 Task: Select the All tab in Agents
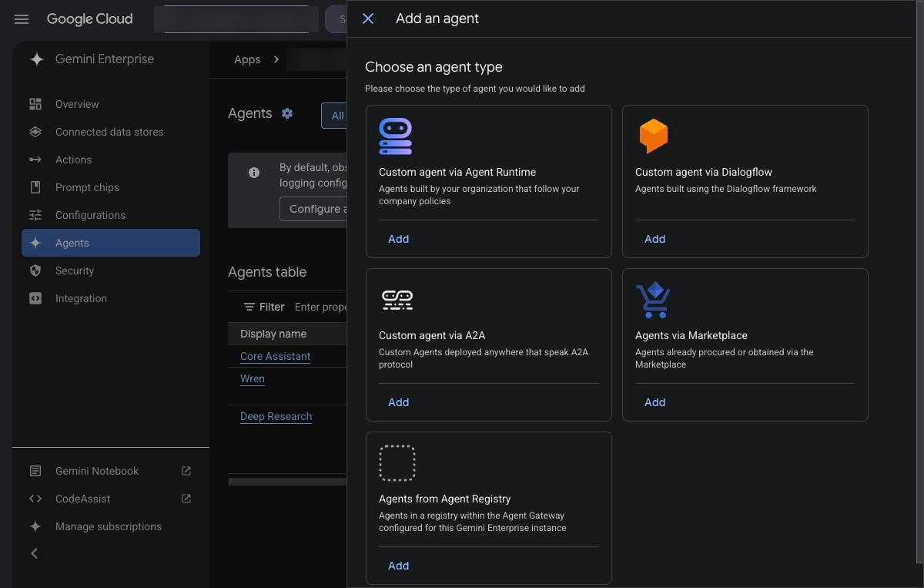tap(335, 116)
